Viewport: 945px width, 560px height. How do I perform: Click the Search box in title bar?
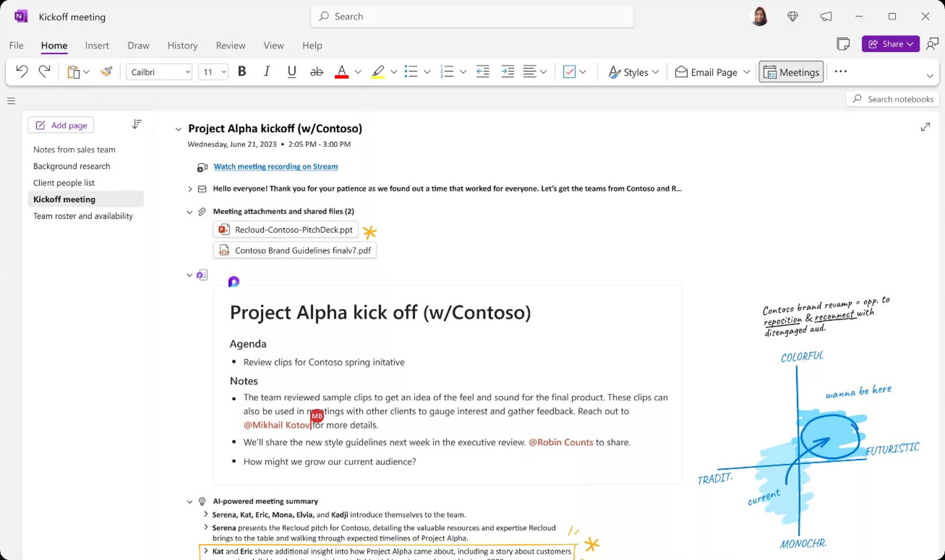472,17
